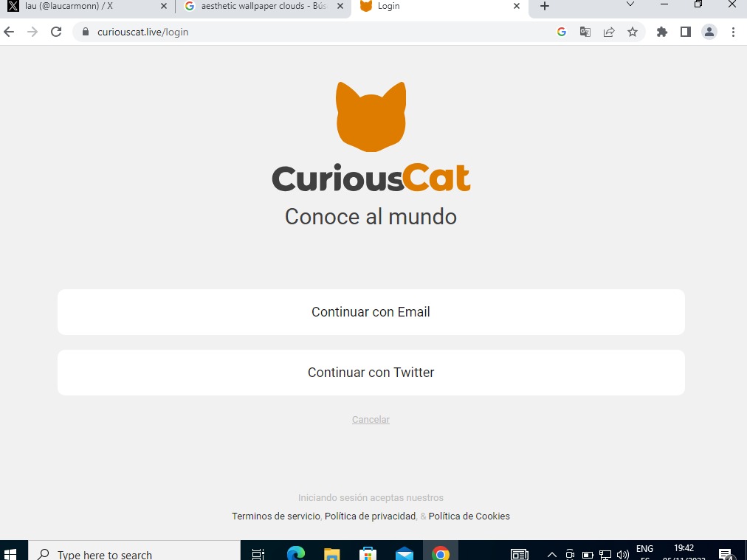Click the share page icon

[609, 32]
